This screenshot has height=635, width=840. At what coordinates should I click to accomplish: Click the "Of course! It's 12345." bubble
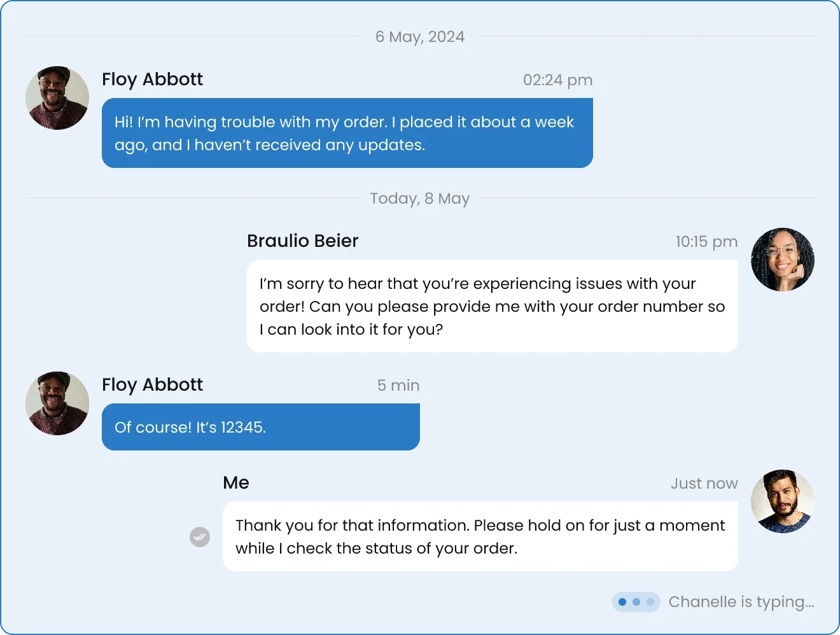pyautogui.click(x=260, y=427)
